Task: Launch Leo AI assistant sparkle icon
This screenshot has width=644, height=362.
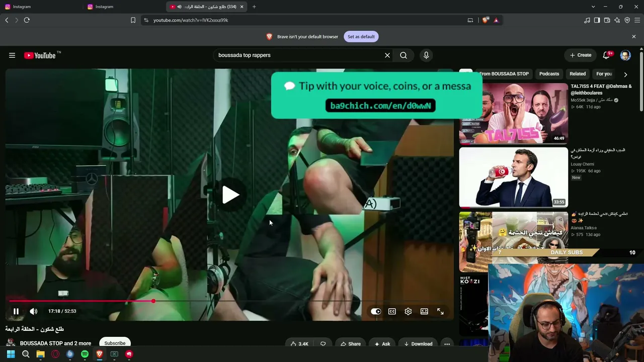Action: click(x=617, y=20)
